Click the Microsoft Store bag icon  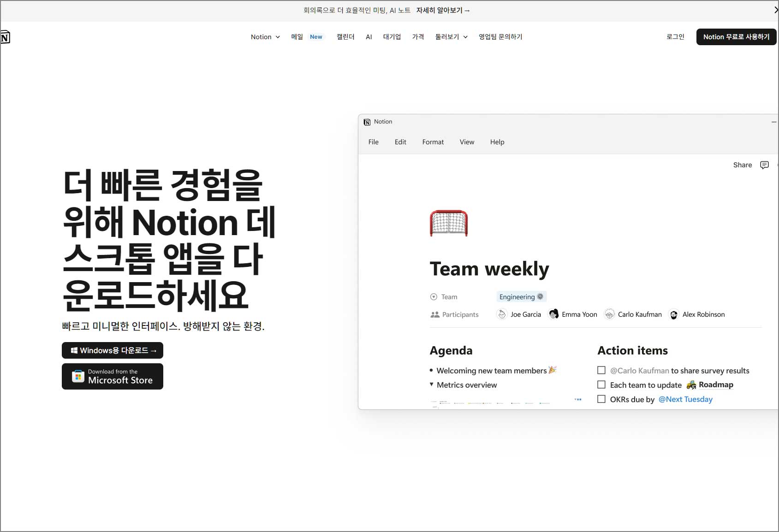coord(78,376)
